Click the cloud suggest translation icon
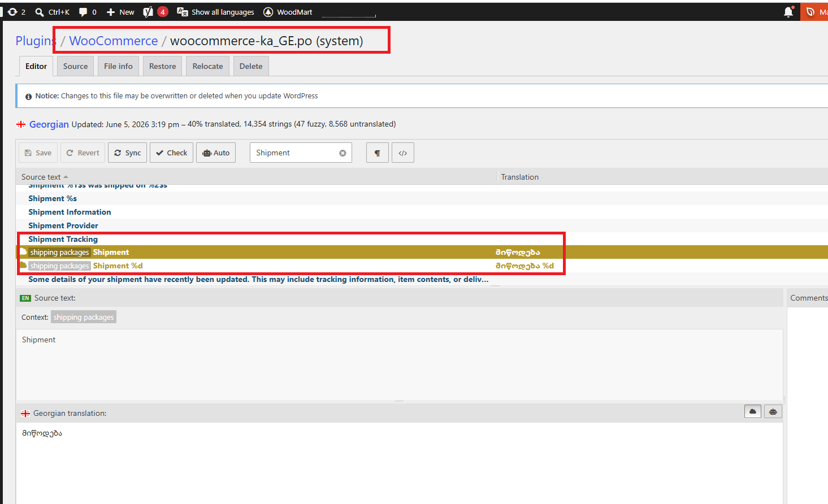 [x=753, y=412]
